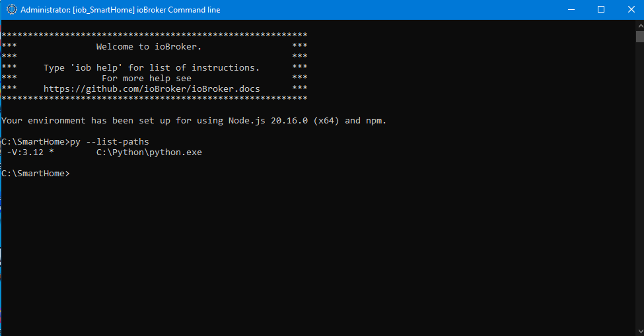The height and width of the screenshot is (336, 644).
Task: Click the 'py --list-paths' command text
Action: pyautogui.click(x=110, y=142)
